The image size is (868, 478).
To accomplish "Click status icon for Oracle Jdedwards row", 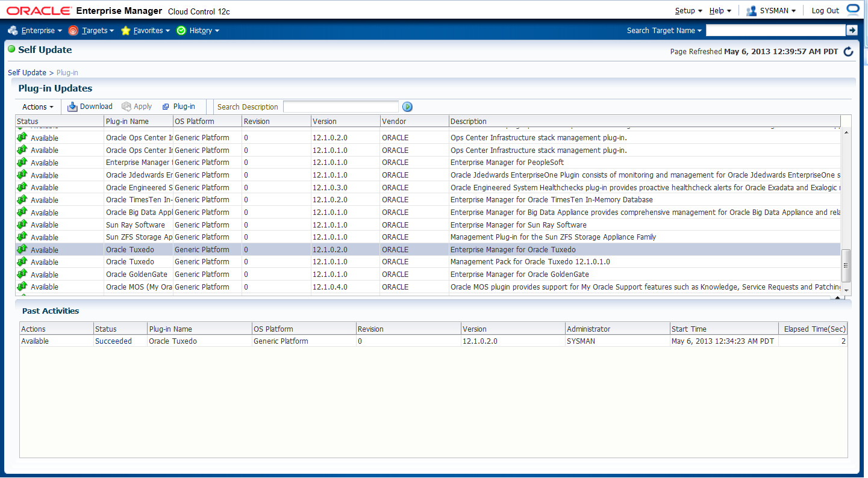I will pos(22,175).
